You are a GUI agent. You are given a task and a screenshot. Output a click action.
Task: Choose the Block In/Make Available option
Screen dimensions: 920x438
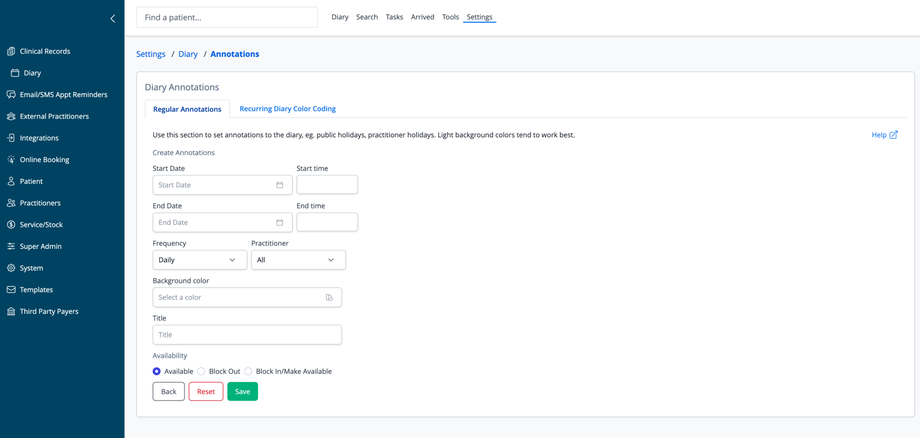[x=248, y=371]
